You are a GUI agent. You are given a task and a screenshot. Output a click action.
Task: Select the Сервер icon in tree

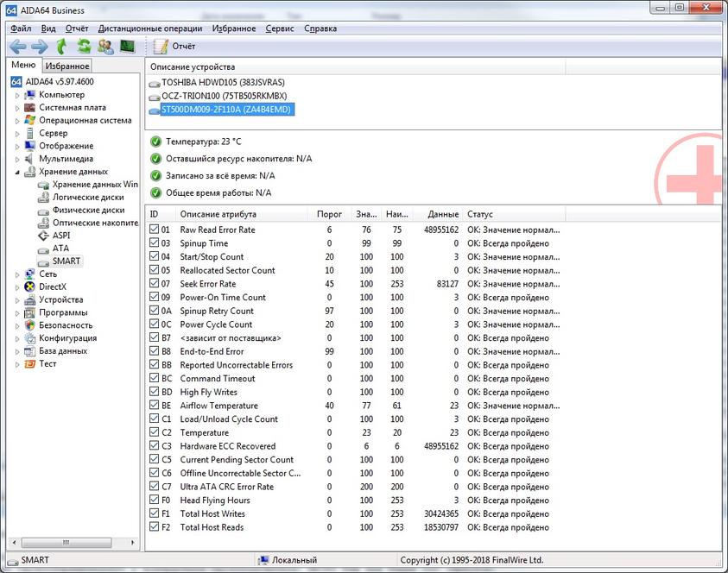pyautogui.click(x=30, y=133)
